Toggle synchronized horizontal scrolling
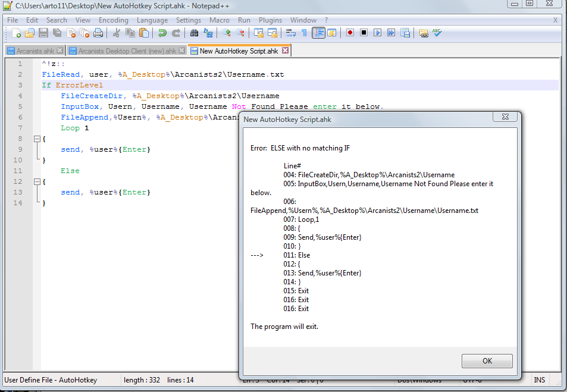 [272, 33]
